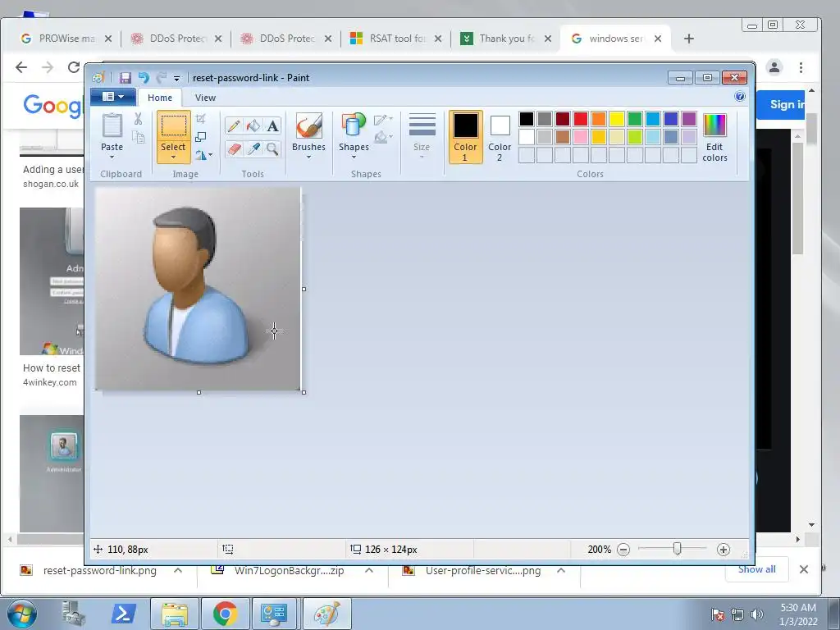
Task: Open Paint Help question mark icon
Action: 740,97
